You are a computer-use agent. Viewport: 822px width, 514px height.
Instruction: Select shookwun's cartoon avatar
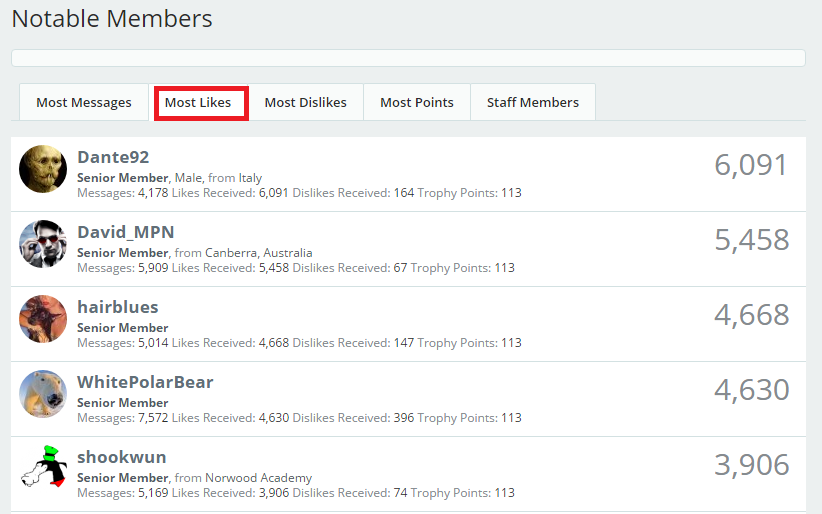pos(43,469)
